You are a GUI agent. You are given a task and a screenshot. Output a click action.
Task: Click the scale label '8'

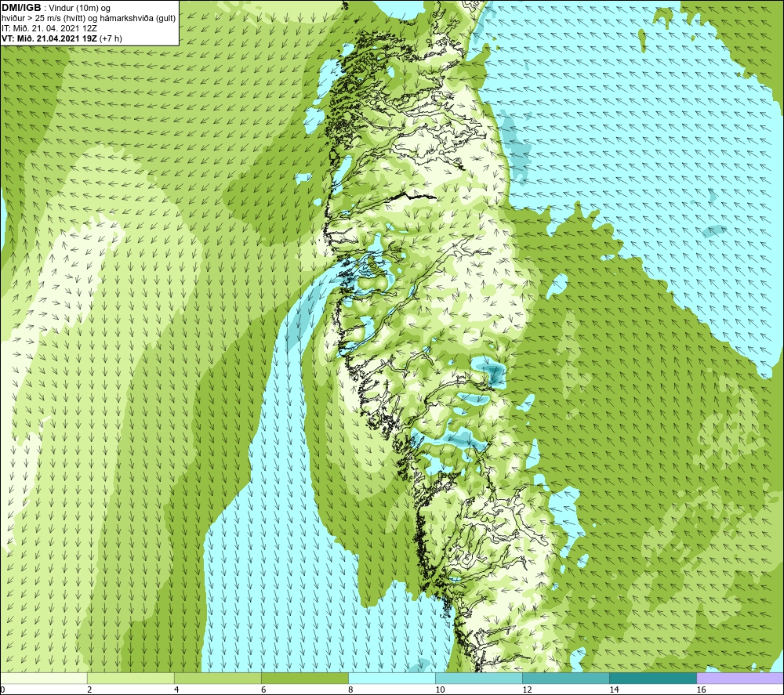[x=350, y=690]
